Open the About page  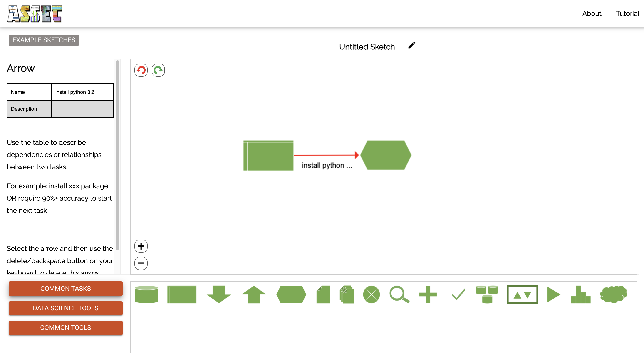[x=592, y=13]
